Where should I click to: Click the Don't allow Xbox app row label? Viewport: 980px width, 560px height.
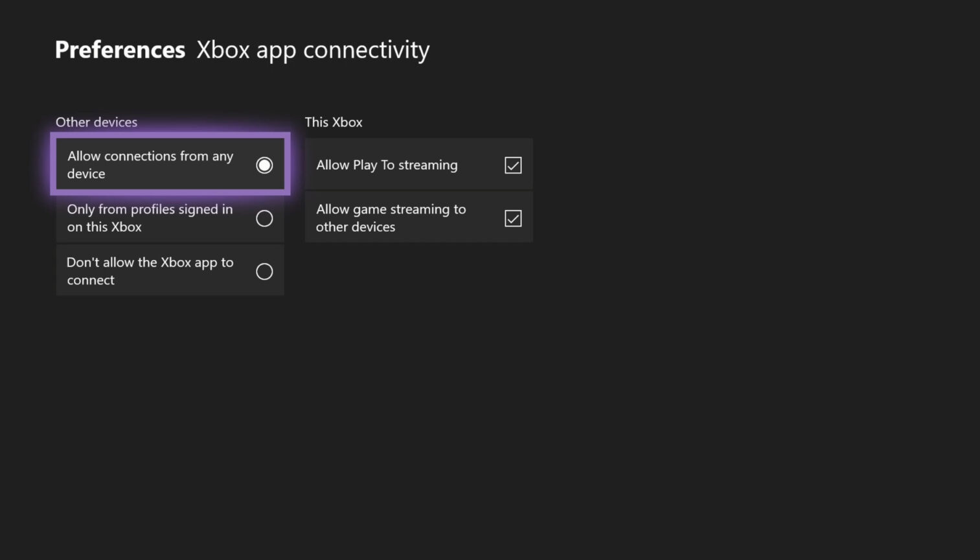pyautogui.click(x=150, y=271)
